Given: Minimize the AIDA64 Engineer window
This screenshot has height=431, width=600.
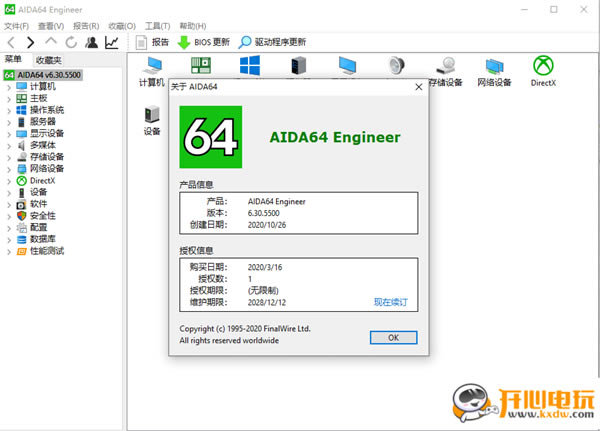Looking at the screenshot, I should click(525, 9).
